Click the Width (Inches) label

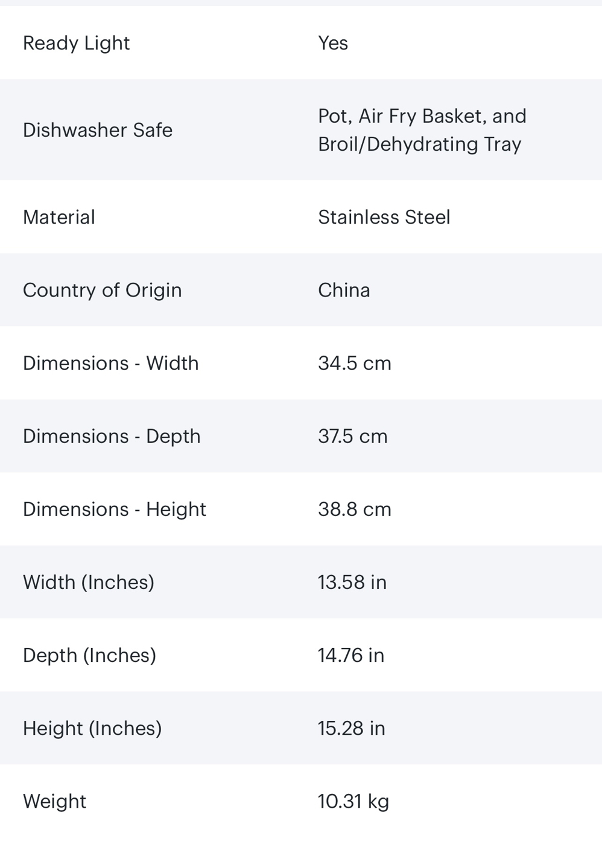[x=88, y=582]
